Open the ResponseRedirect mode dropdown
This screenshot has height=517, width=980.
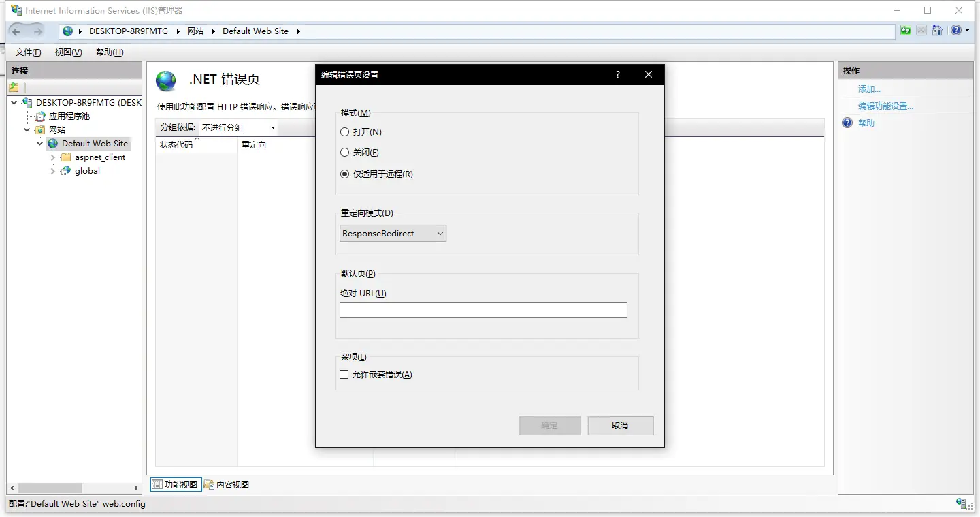pyautogui.click(x=393, y=234)
